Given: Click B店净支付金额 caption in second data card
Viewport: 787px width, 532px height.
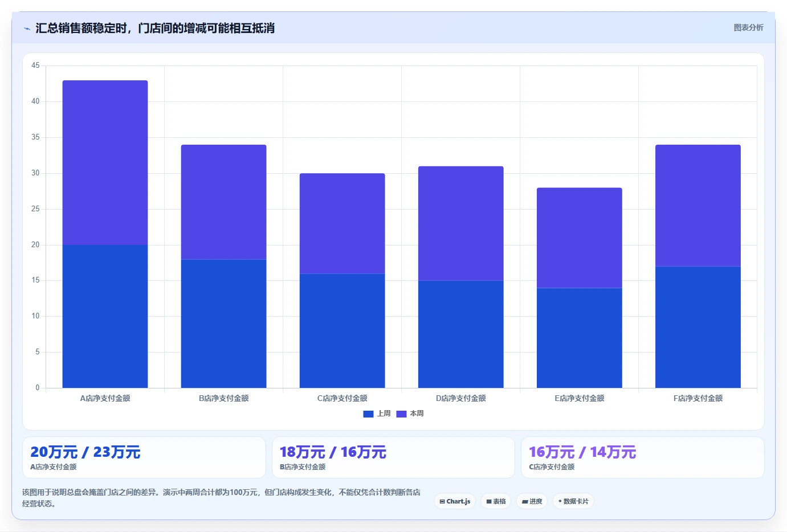Looking at the screenshot, I should [x=303, y=466].
